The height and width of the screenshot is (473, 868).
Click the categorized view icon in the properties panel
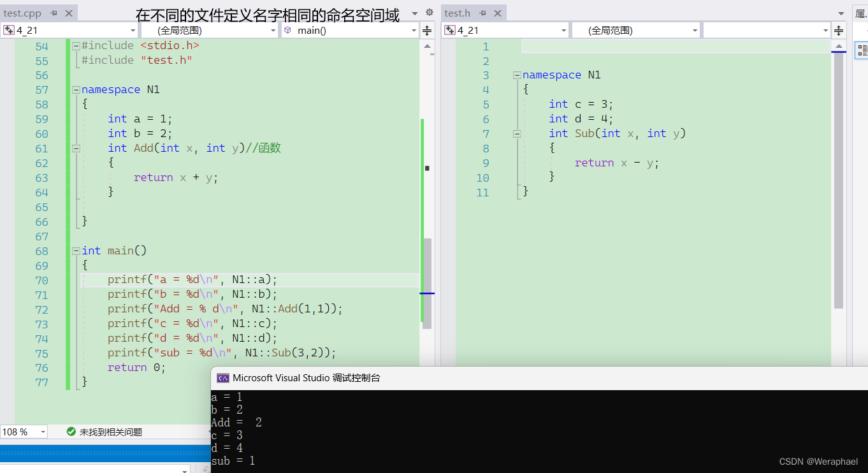pos(862,50)
